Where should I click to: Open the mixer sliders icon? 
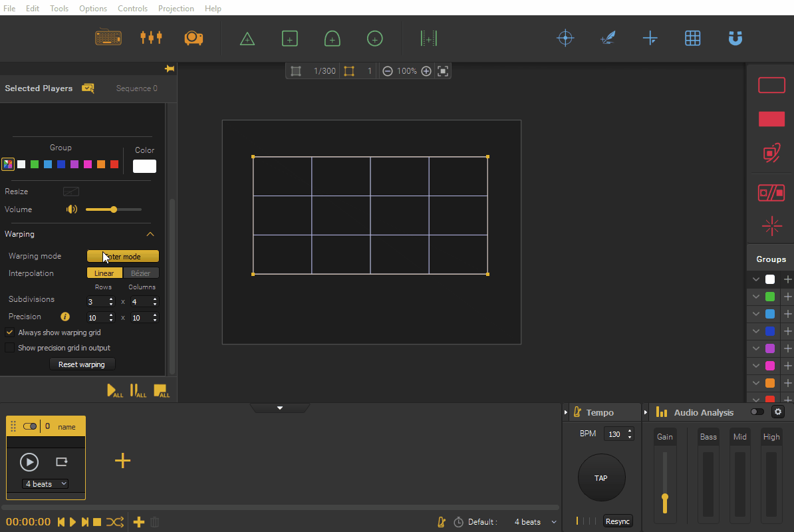[151, 37]
